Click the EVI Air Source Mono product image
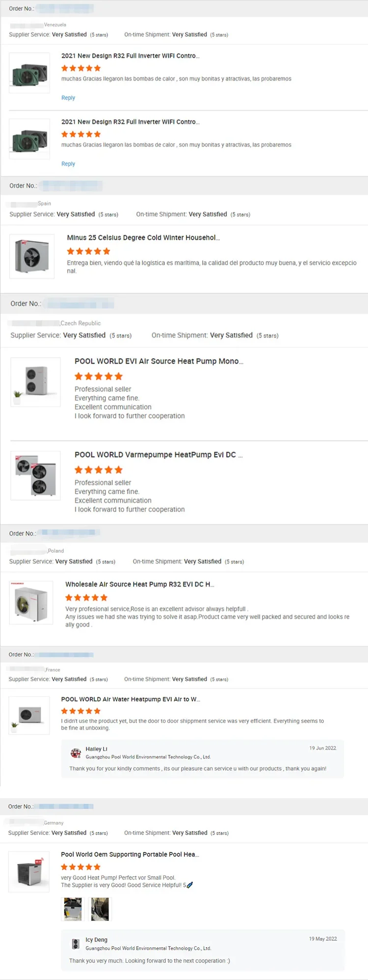The image size is (368, 980). coord(35,382)
